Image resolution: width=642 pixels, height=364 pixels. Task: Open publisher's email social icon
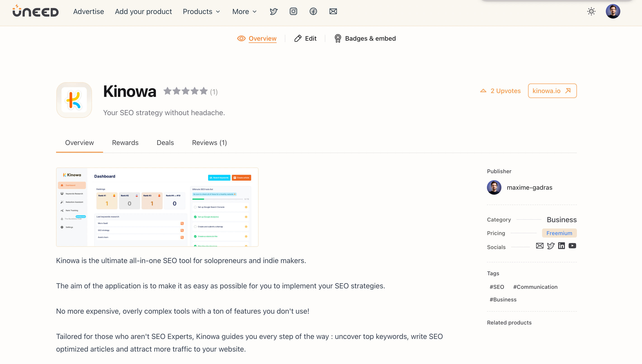coord(540,246)
